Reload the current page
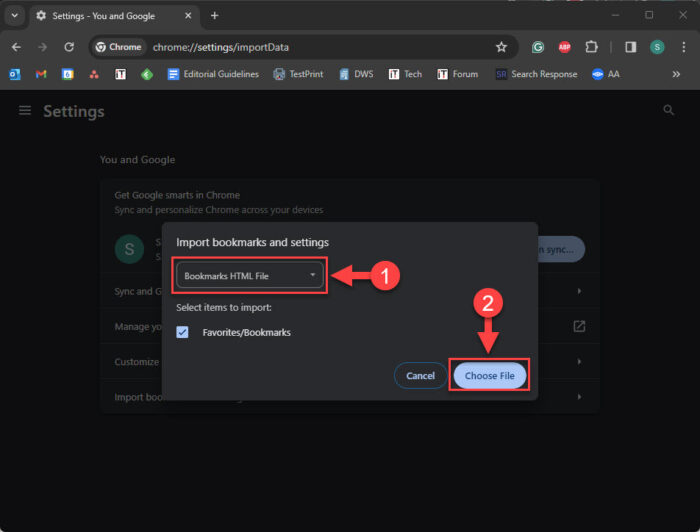 [69, 47]
